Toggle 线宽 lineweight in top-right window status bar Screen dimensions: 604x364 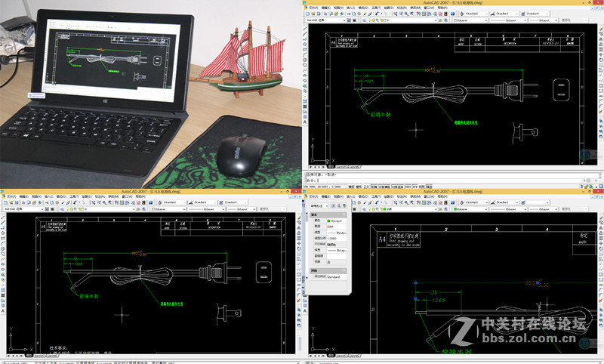(421, 187)
